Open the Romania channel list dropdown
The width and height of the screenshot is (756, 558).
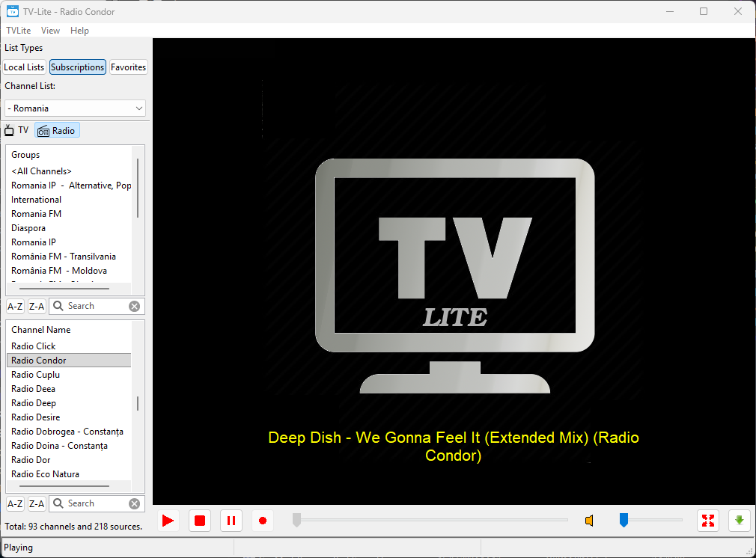75,108
